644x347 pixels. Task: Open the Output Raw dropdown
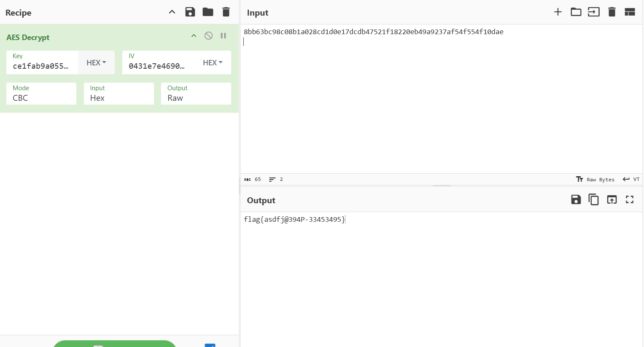click(x=196, y=94)
